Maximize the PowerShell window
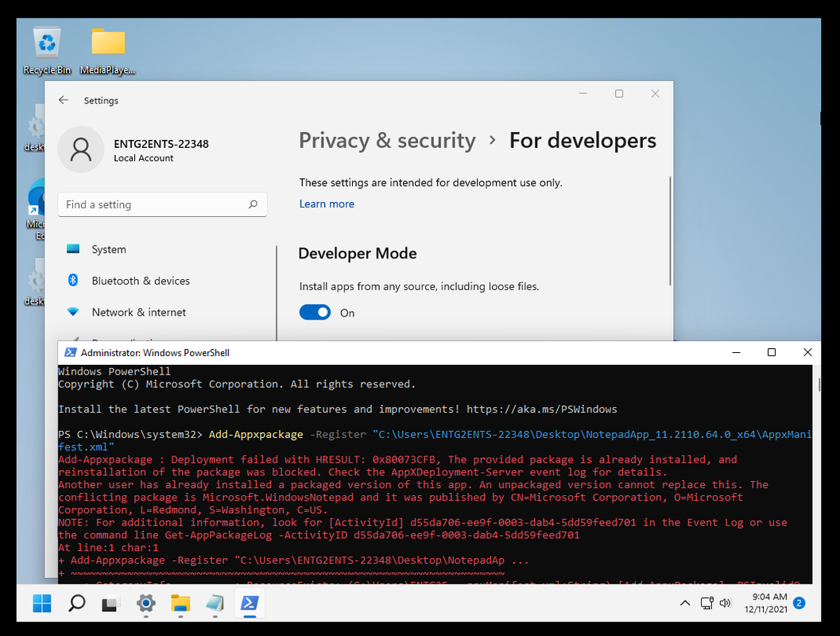840x636 pixels. coord(772,352)
